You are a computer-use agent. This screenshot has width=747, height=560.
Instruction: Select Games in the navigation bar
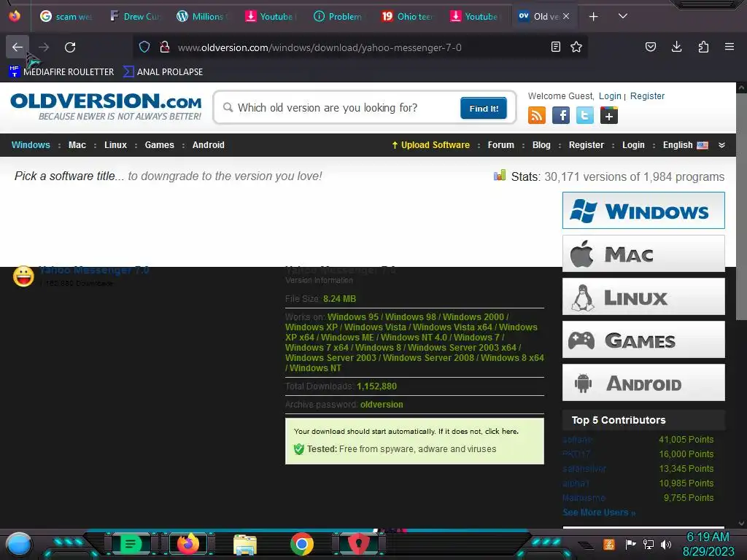[x=159, y=145]
